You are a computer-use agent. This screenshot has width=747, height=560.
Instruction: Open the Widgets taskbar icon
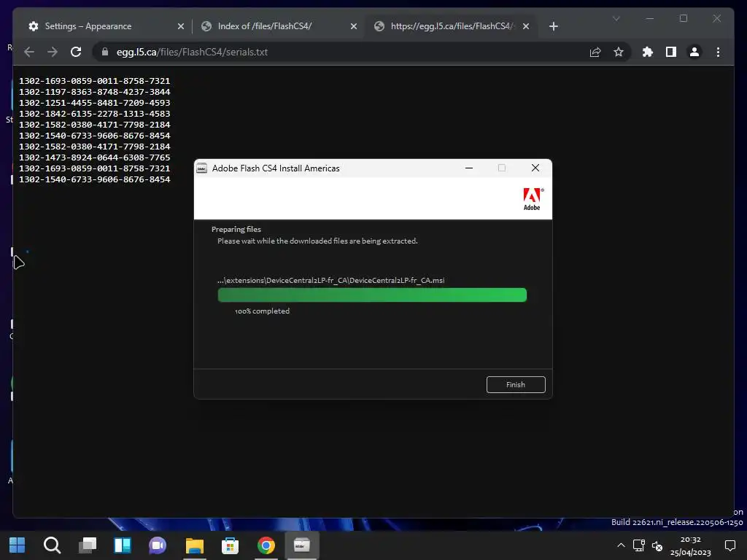pos(123,545)
